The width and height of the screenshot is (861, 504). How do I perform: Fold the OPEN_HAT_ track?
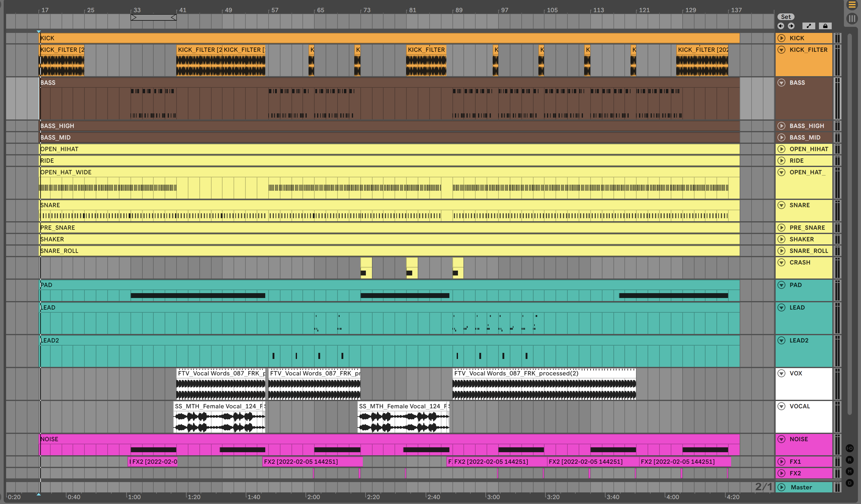pyautogui.click(x=781, y=172)
